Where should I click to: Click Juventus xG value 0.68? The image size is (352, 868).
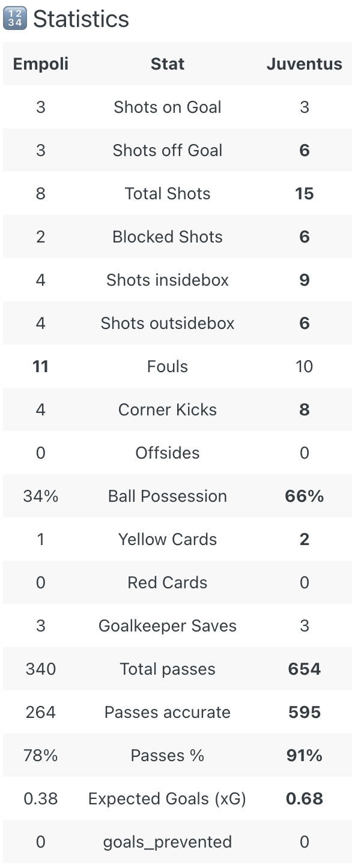pos(305,799)
